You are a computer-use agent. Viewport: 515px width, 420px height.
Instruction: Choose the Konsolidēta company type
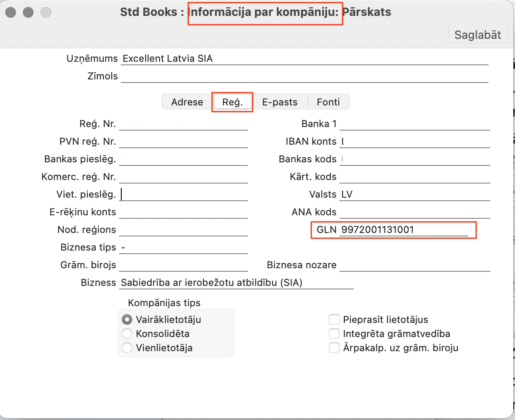[127, 334]
